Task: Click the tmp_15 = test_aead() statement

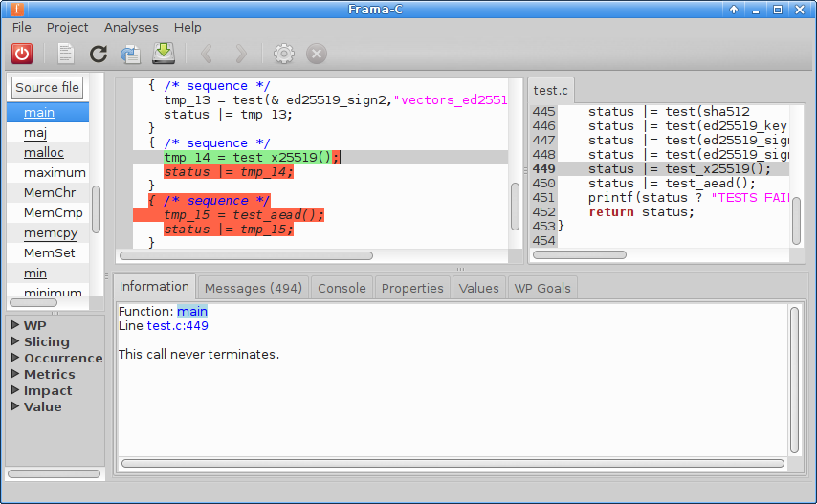Action: pos(244,215)
